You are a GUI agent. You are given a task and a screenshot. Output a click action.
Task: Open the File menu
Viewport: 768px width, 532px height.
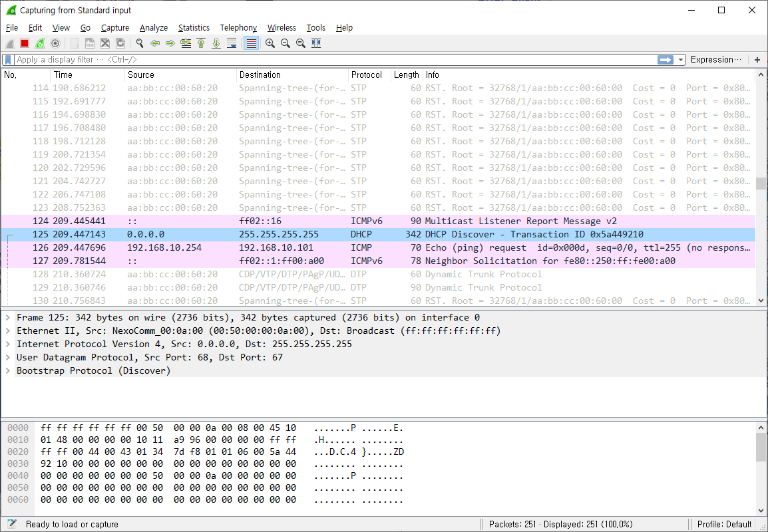tap(12, 28)
